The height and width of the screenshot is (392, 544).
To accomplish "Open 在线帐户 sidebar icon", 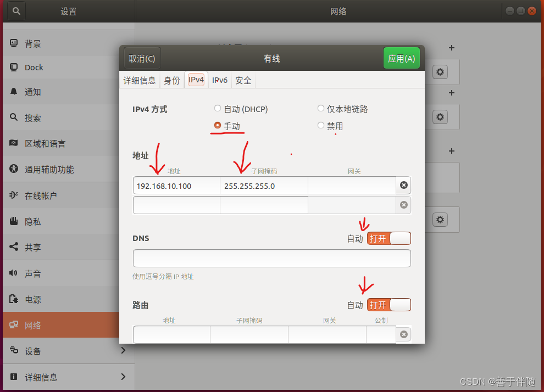I will [14, 195].
